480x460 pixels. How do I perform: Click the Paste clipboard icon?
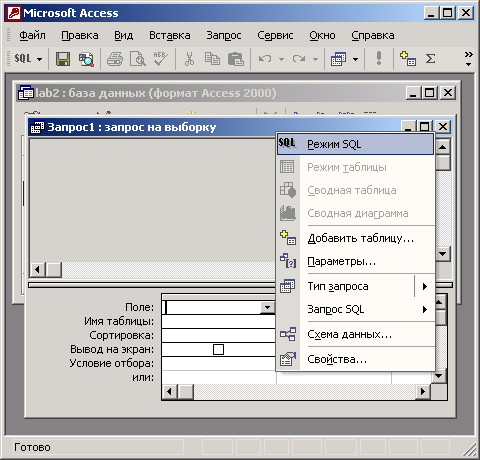tap(236, 59)
